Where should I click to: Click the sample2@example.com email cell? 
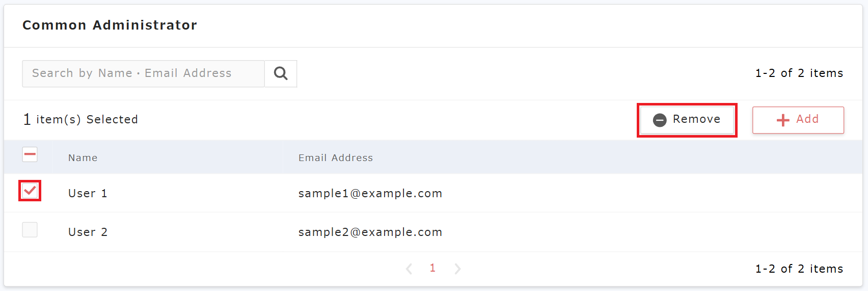[370, 232]
